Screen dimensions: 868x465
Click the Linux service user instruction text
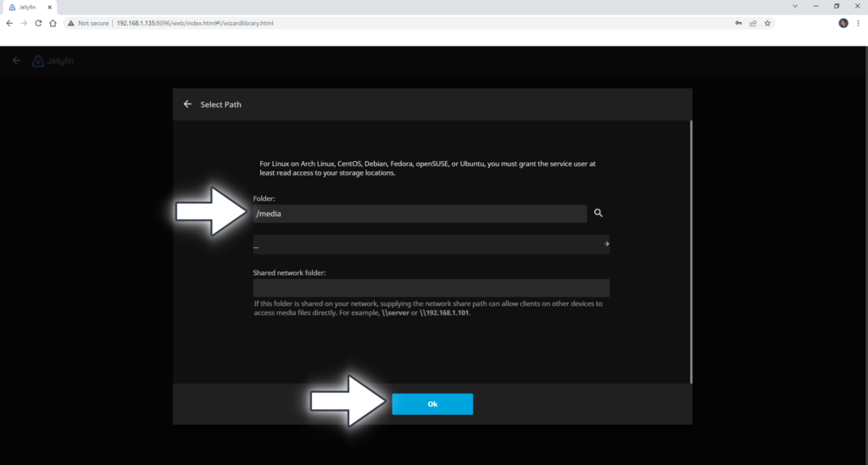[427, 168]
